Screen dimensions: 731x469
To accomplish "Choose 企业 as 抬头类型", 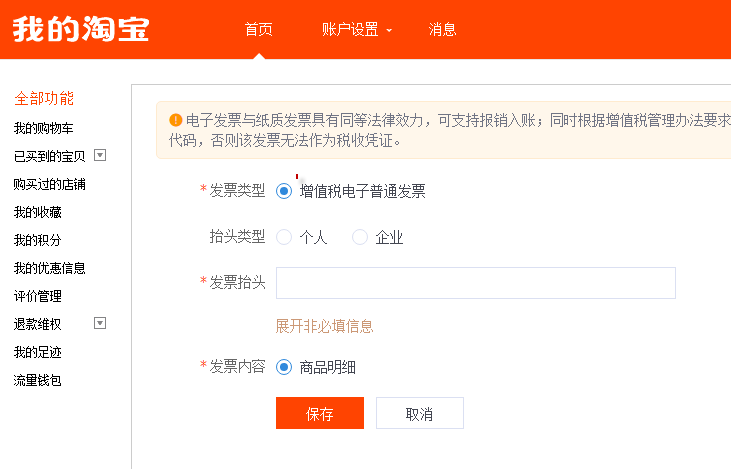I will coord(359,237).
